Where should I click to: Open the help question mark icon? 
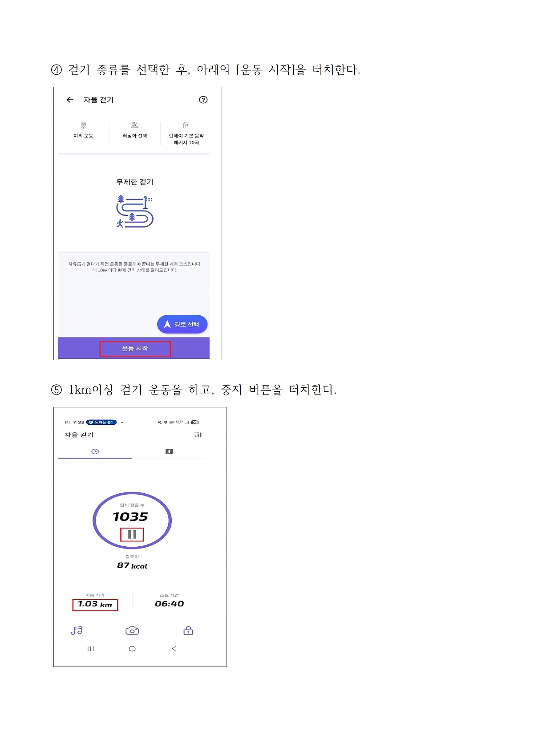(x=203, y=100)
